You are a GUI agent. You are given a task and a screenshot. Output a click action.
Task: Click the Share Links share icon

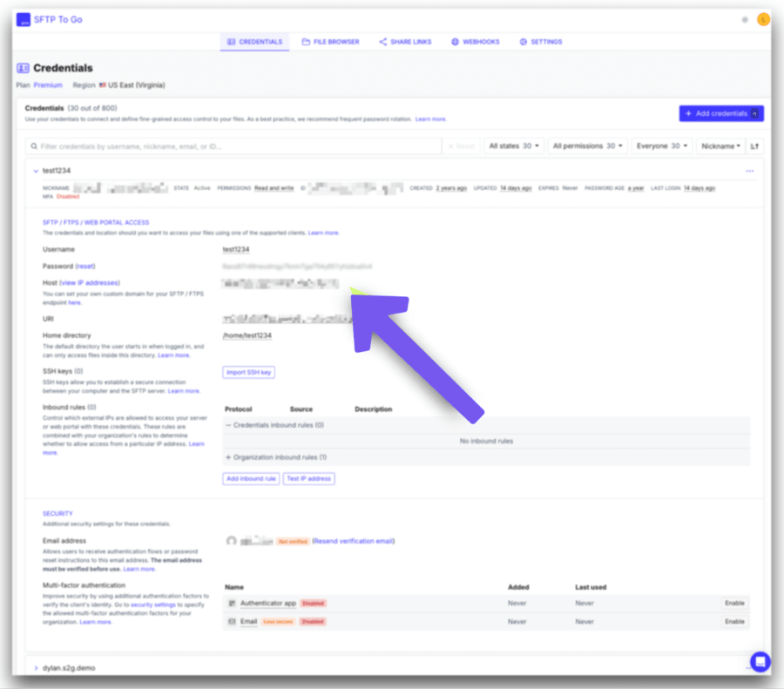click(383, 42)
